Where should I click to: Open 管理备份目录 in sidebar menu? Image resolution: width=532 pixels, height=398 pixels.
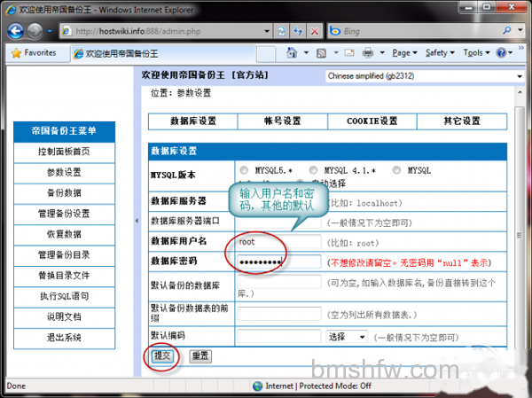tap(64, 254)
